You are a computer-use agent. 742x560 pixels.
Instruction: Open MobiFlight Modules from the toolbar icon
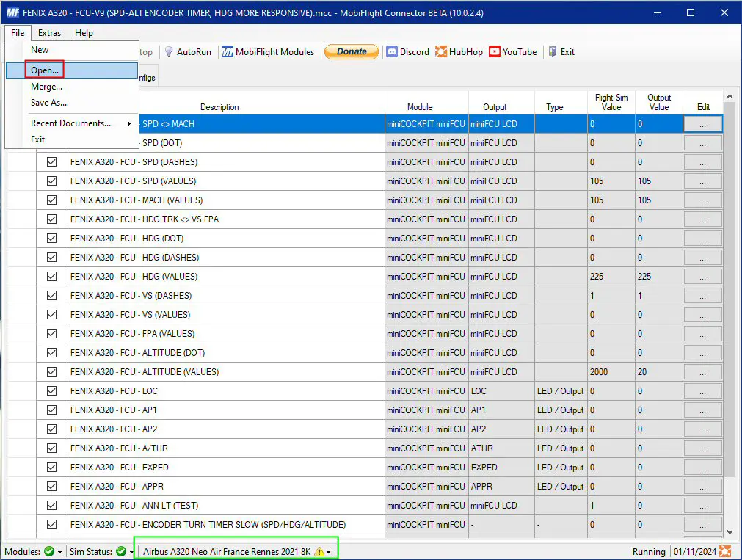(x=228, y=51)
